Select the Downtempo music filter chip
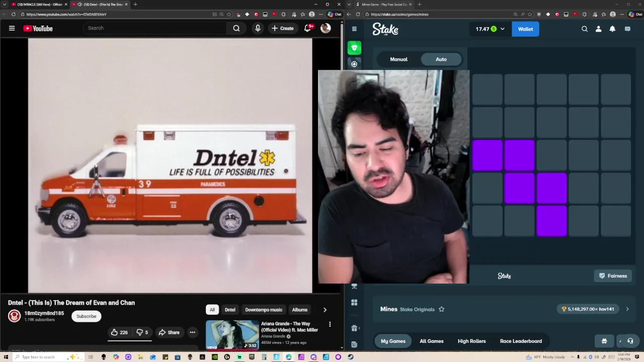 (x=264, y=310)
